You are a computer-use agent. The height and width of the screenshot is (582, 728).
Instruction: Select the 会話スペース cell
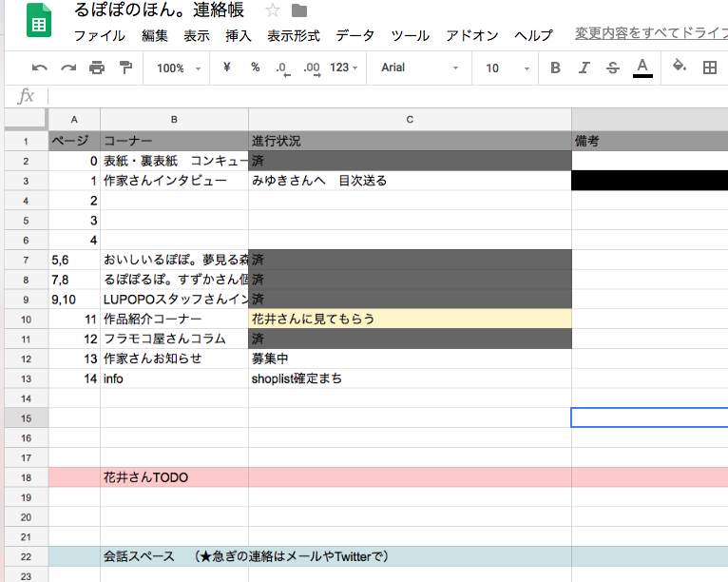point(174,556)
